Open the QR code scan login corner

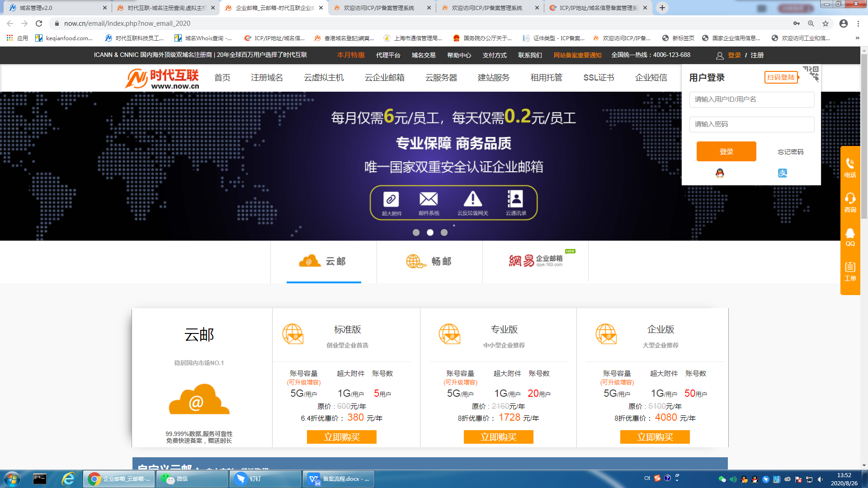coord(811,73)
